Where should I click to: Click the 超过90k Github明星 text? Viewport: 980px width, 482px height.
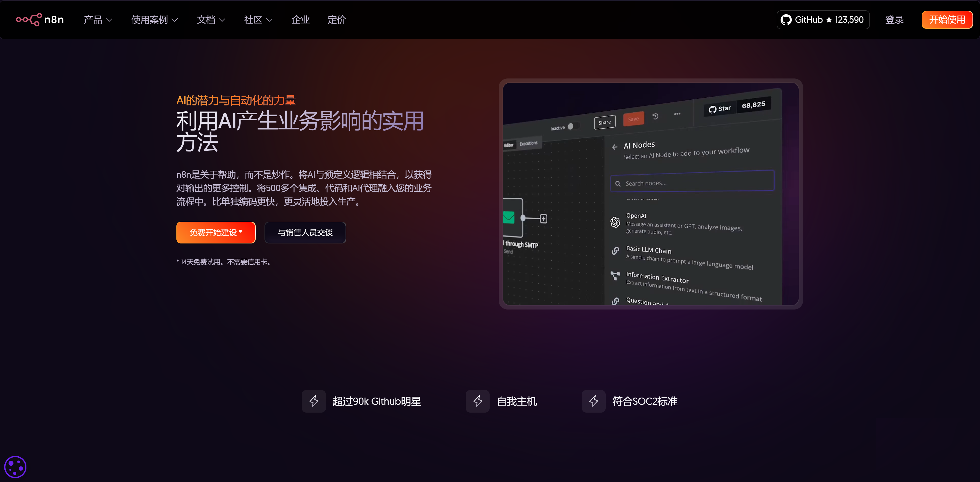(377, 401)
